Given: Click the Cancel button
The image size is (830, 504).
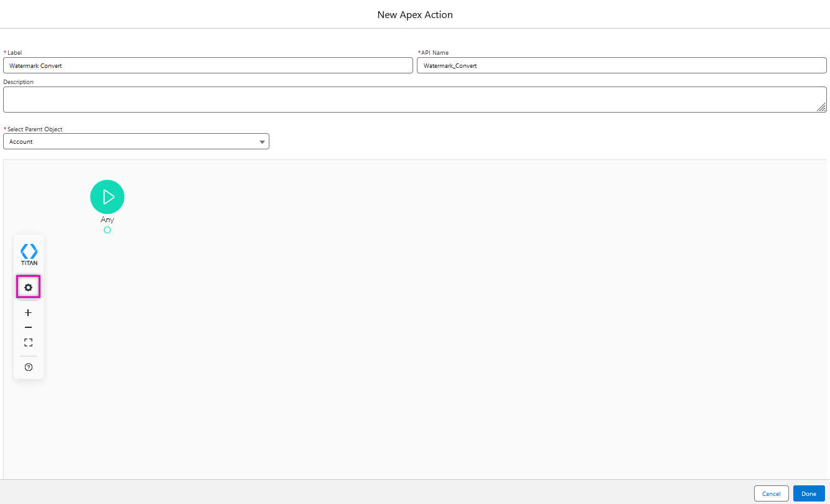Looking at the screenshot, I should pyautogui.click(x=772, y=493).
